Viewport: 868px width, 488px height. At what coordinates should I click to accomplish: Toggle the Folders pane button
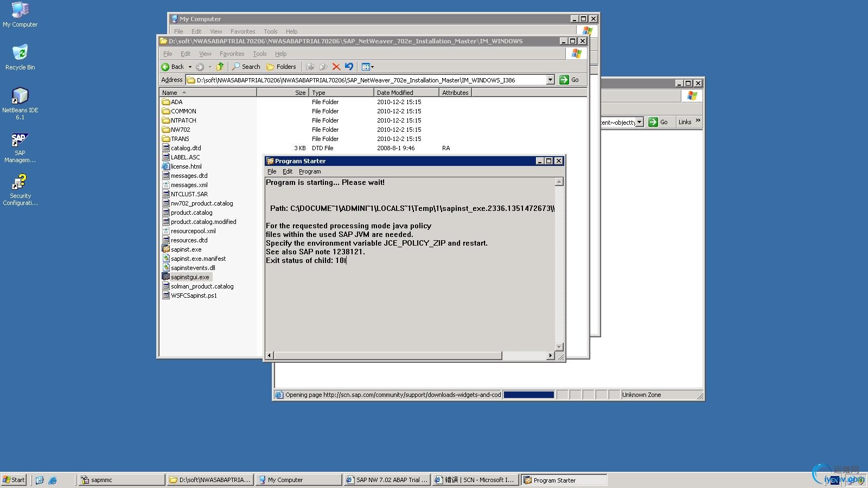pyautogui.click(x=281, y=67)
